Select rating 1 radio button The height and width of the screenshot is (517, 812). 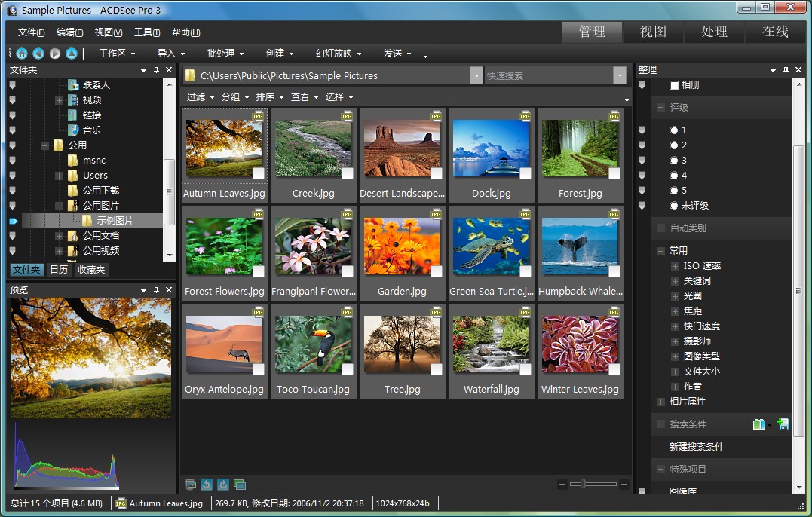click(674, 130)
